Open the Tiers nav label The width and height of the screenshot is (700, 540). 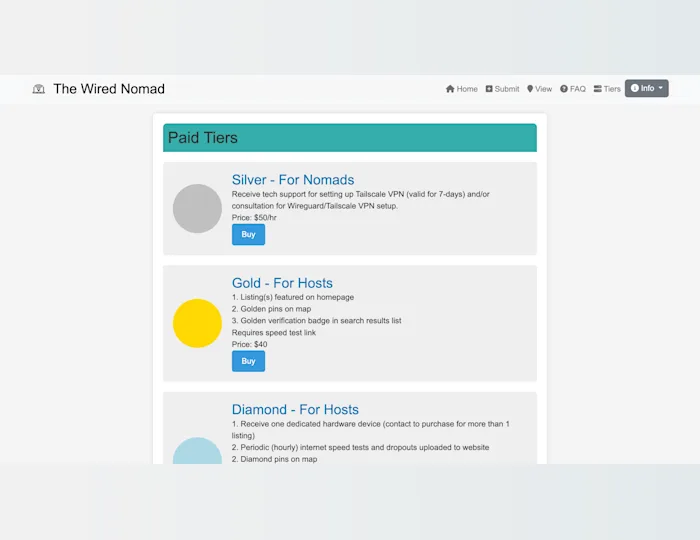click(612, 89)
